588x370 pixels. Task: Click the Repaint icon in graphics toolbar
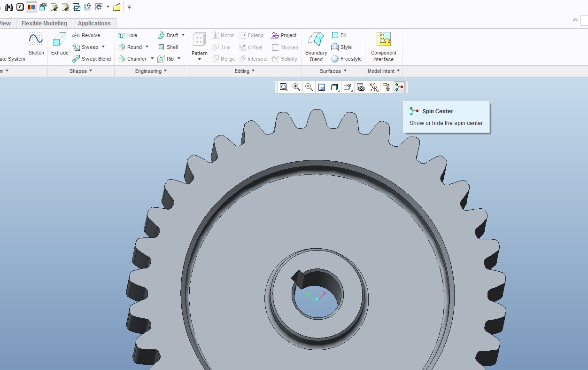322,87
